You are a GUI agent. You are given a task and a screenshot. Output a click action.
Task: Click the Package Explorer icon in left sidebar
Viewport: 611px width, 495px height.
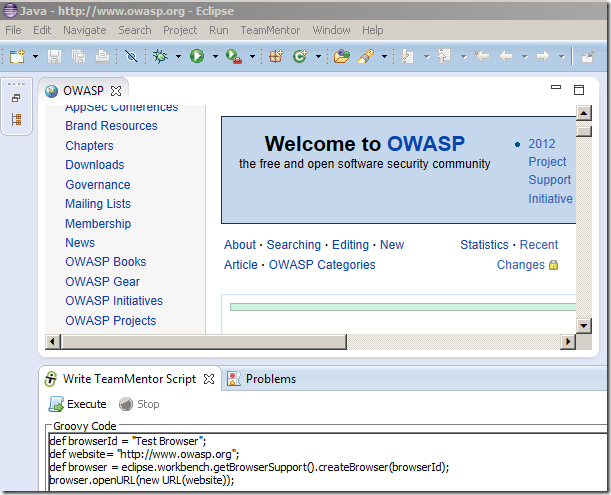click(16, 120)
